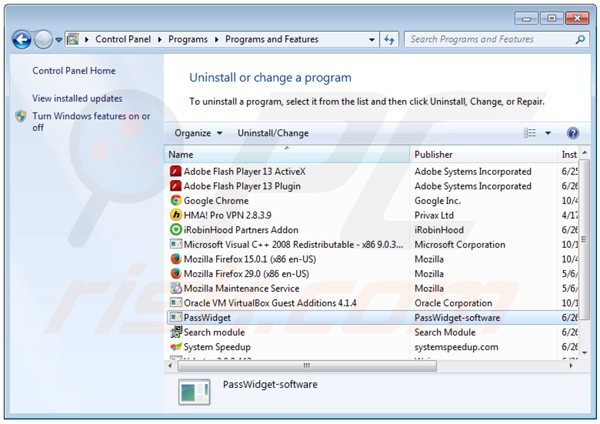Click the Privax Ltd publisher cell
The height and width of the screenshot is (424, 600).
pyautogui.click(x=434, y=215)
